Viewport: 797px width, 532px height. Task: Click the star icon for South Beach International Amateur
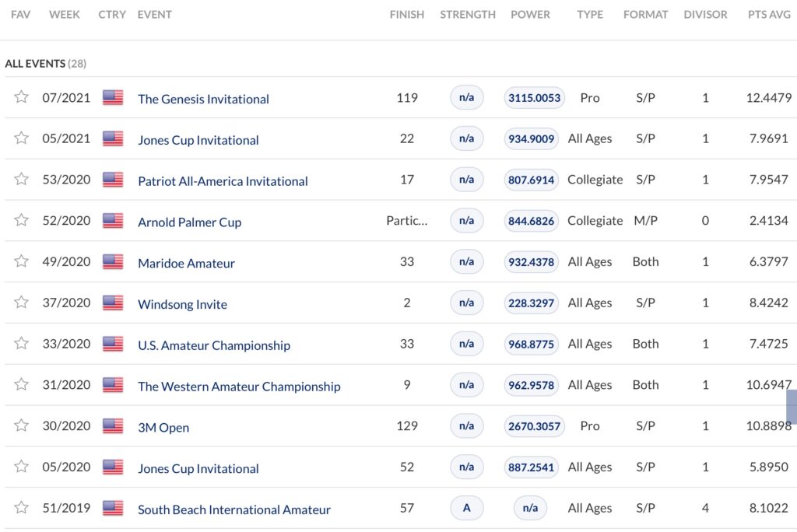pos(22,508)
